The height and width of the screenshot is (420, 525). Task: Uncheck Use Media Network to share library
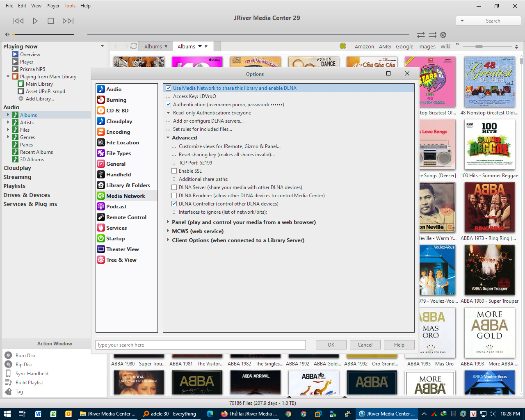[x=168, y=88]
